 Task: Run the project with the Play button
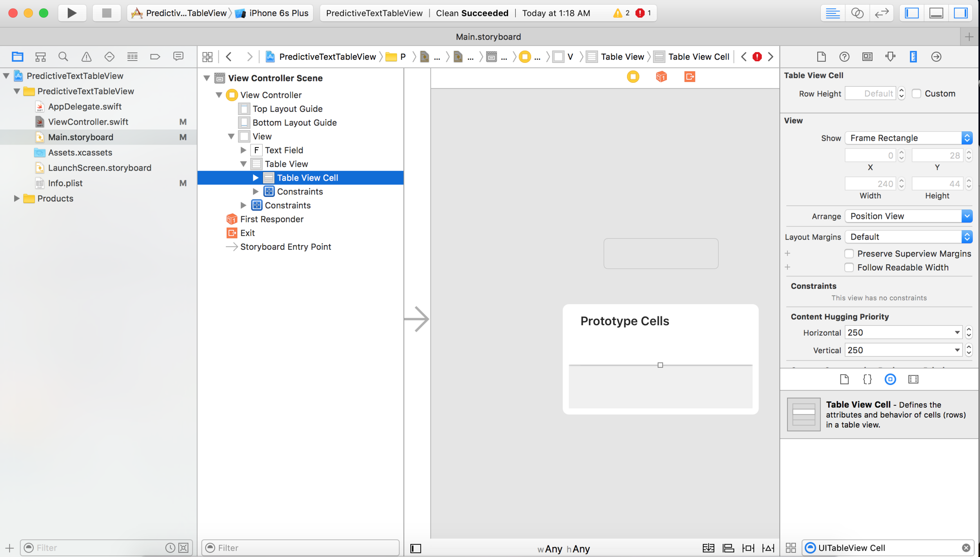tap(72, 13)
